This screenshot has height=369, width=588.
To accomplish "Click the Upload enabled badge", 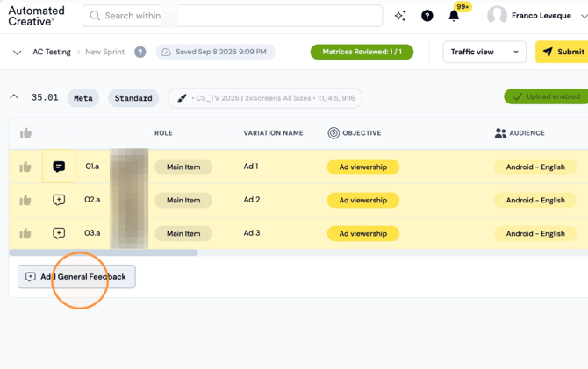I will point(547,96).
